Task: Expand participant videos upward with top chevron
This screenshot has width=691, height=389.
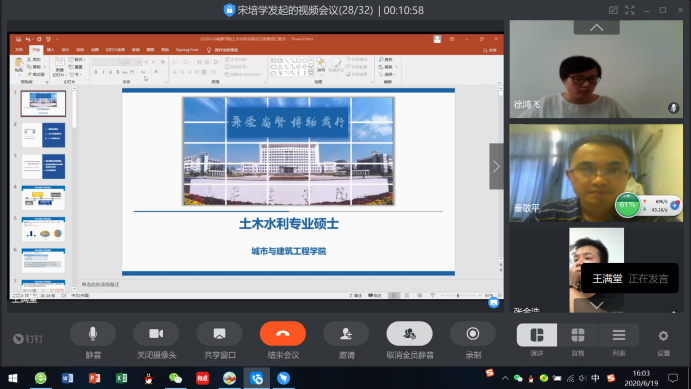Action: pos(597,27)
